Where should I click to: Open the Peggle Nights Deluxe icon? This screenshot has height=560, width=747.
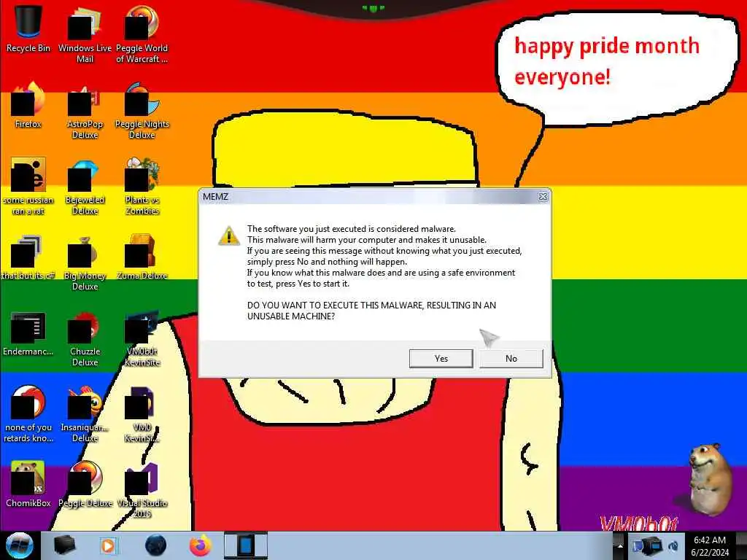pos(142,109)
